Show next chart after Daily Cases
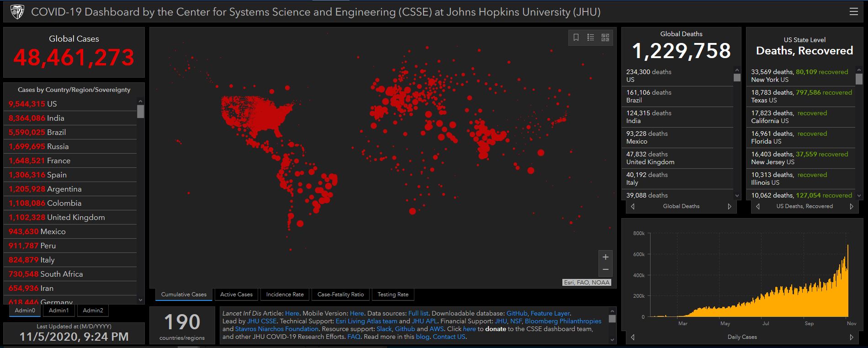 [x=852, y=337]
